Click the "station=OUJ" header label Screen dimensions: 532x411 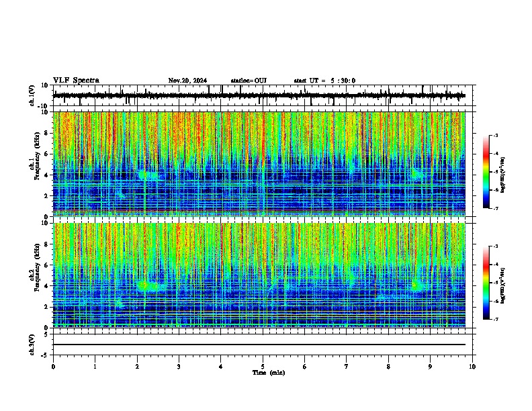pyautogui.click(x=249, y=81)
